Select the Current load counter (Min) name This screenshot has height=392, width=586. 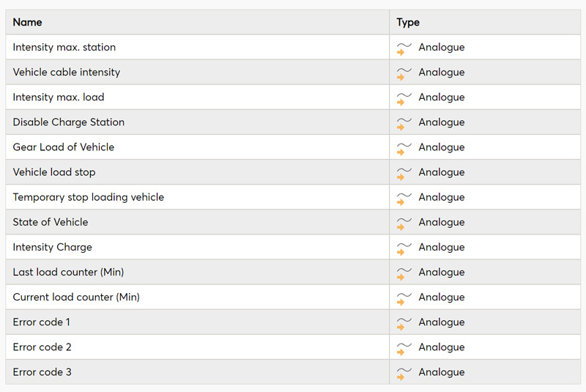(x=76, y=297)
